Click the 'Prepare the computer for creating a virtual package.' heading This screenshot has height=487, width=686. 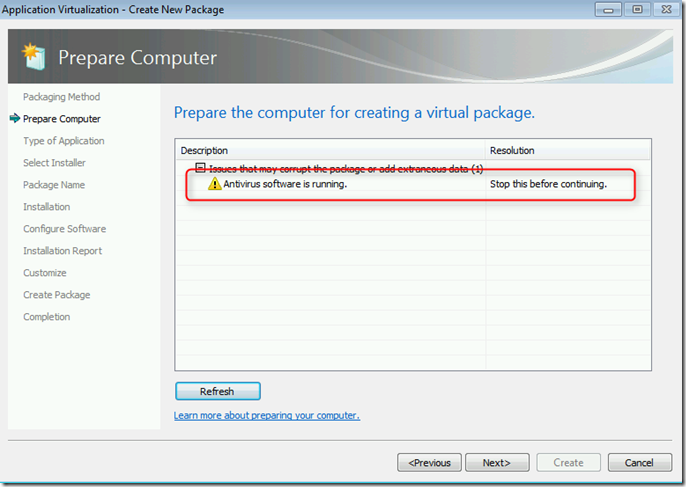click(x=354, y=113)
